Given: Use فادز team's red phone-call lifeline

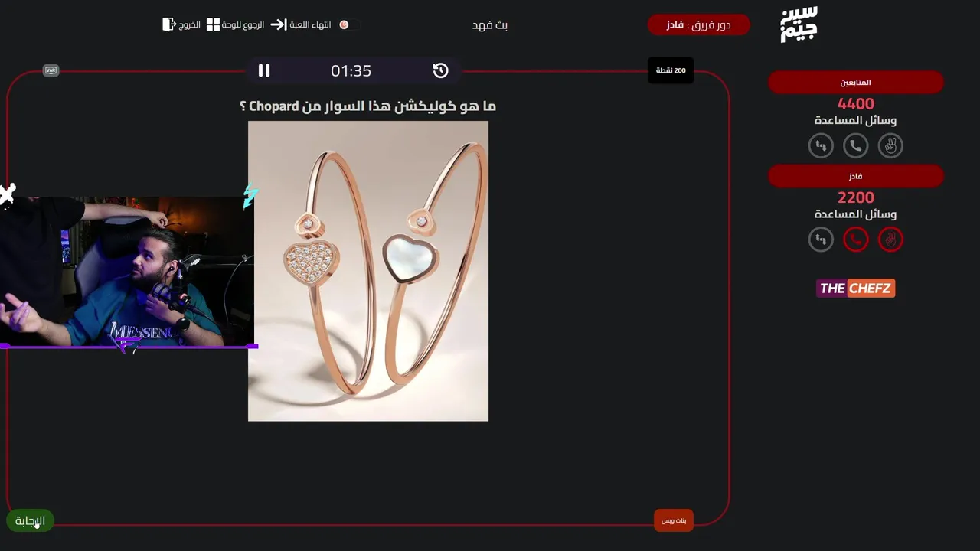Looking at the screenshot, I should (x=856, y=240).
